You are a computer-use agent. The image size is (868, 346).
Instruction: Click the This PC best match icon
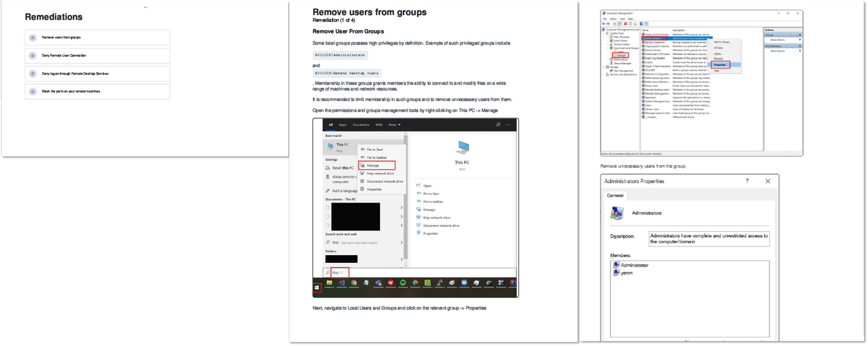pos(330,146)
